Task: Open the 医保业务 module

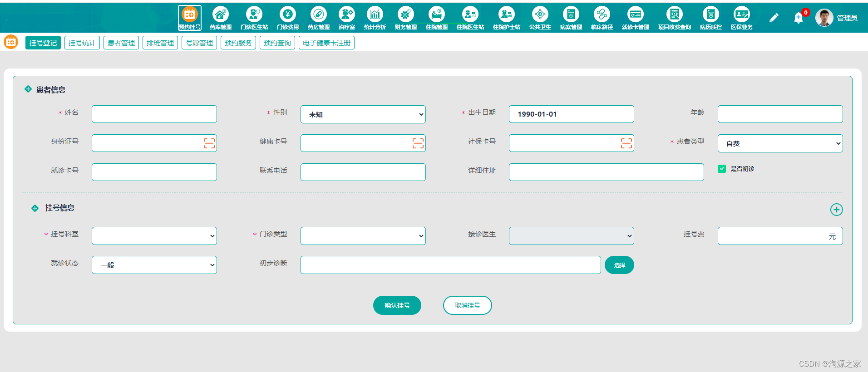Action: coord(742,18)
